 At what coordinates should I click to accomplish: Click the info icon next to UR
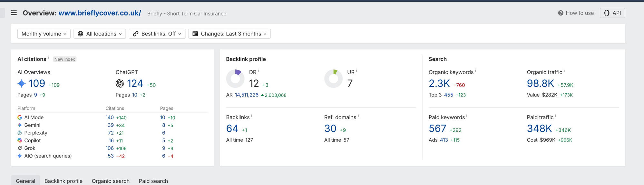[x=356, y=71]
